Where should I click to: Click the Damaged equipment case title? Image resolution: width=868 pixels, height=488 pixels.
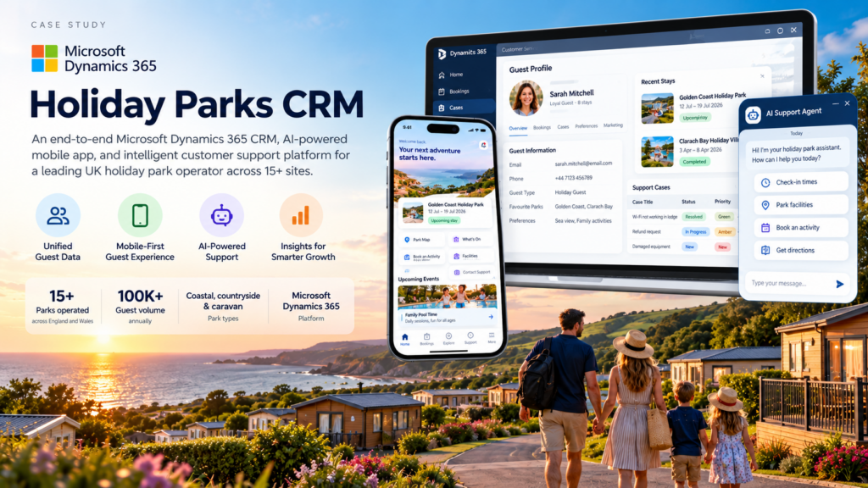pyautogui.click(x=651, y=247)
